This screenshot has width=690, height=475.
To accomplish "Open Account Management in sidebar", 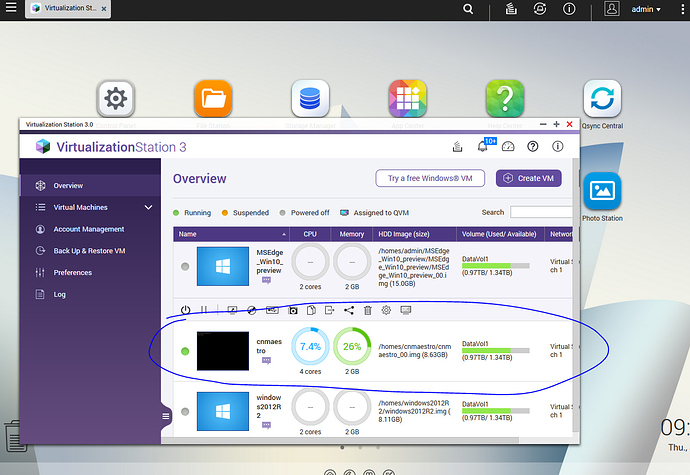I will coord(90,229).
